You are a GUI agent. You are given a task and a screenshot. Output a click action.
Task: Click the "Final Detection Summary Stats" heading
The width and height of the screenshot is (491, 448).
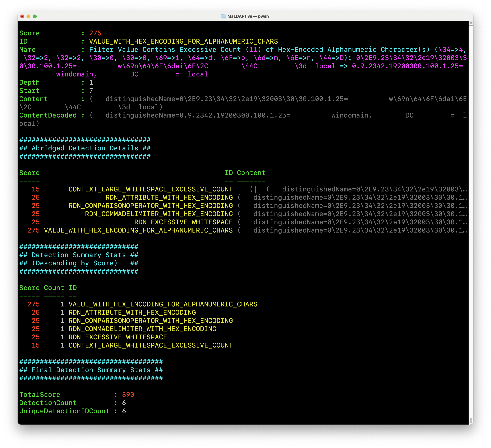pyautogui.click(x=91, y=370)
